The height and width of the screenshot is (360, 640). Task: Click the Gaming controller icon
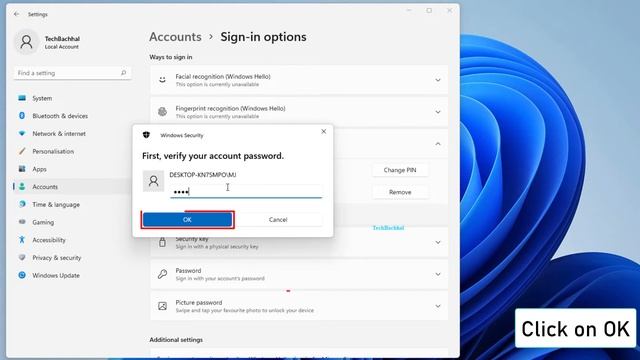click(22, 222)
